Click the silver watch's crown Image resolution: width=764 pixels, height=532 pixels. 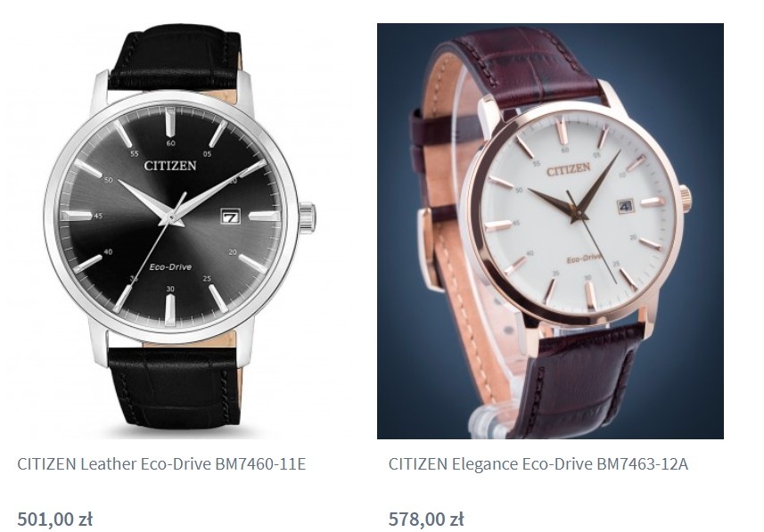307,218
